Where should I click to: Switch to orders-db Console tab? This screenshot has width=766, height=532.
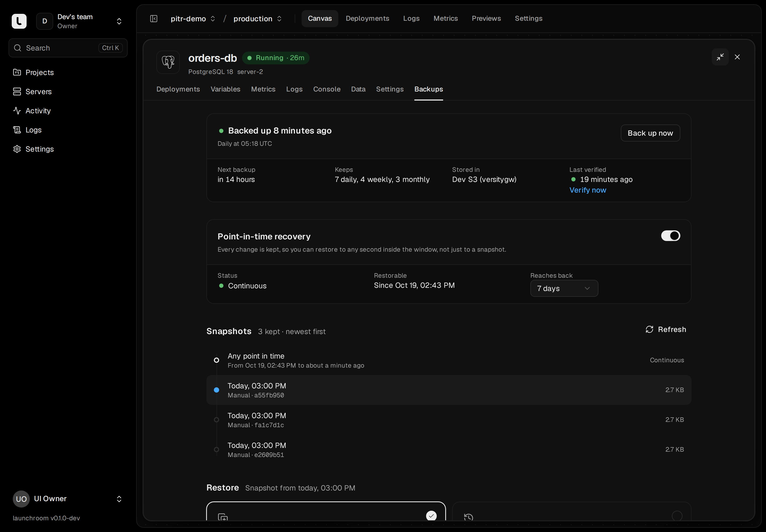click(x=327, y=89)
